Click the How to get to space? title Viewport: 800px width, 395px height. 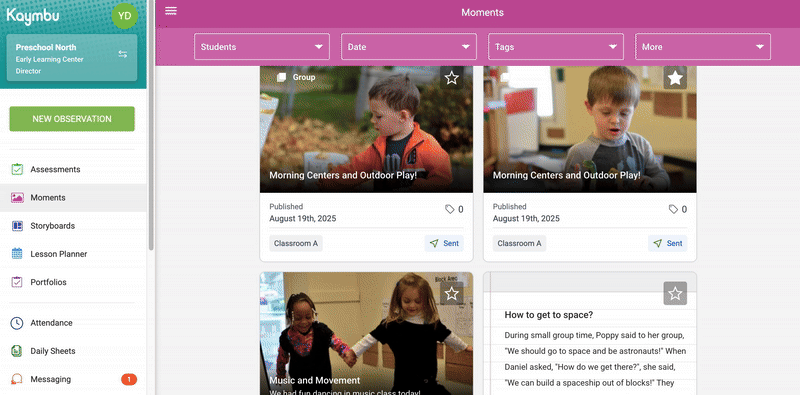(548, 315)
